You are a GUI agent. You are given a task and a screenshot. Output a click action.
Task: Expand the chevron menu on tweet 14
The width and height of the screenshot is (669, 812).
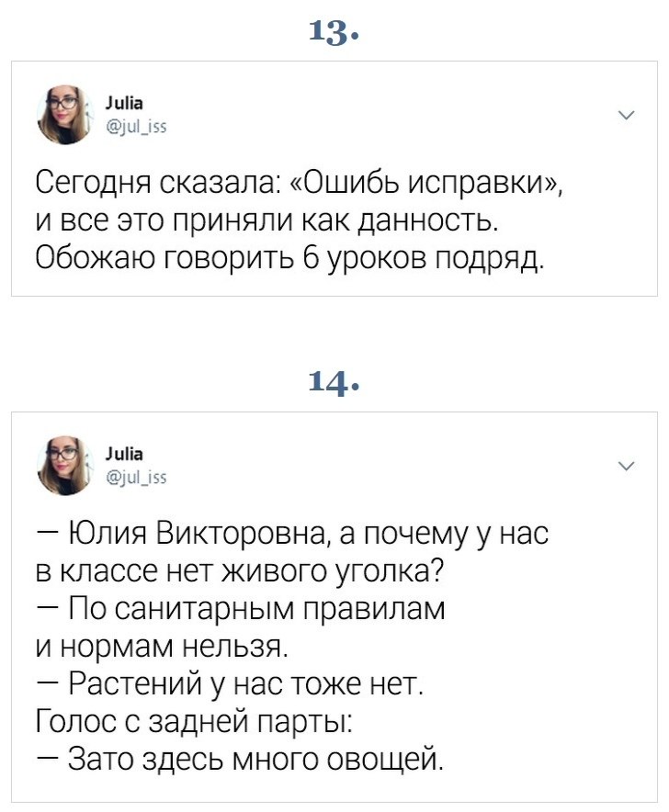click(627, 466)
